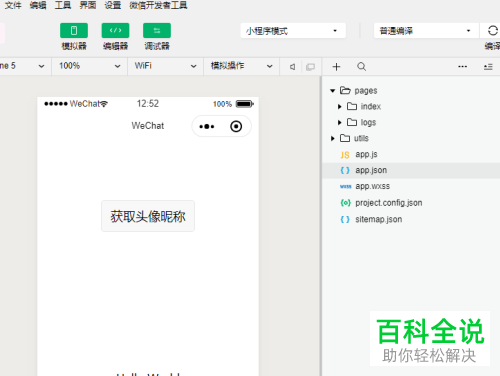Click the detach simulator window icon
This screenshot has height=376, width=500.
[310, 67]
